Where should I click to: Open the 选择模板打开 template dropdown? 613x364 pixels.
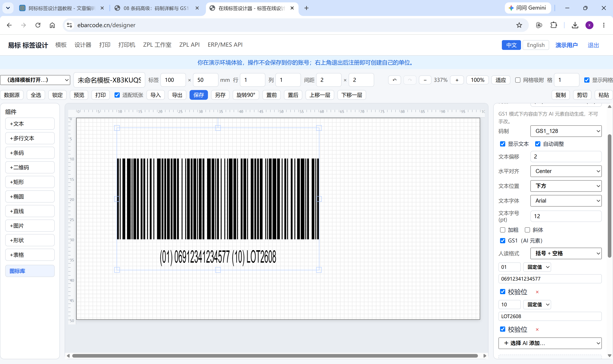(35, 80)
